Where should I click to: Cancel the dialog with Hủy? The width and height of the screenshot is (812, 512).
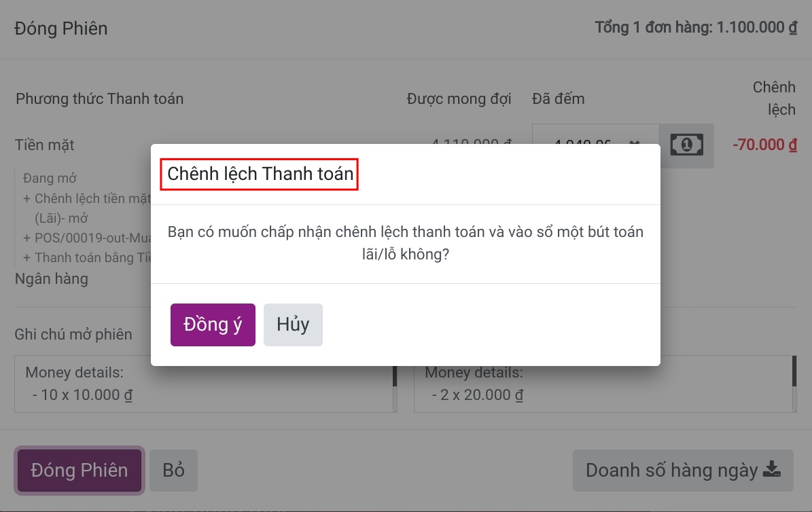point(293,324)
